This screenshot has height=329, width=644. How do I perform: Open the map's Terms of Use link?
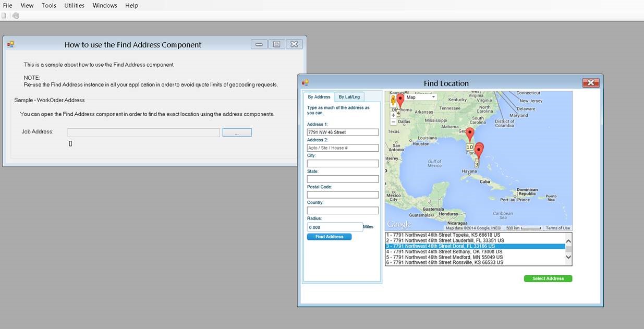pos(558,228)
